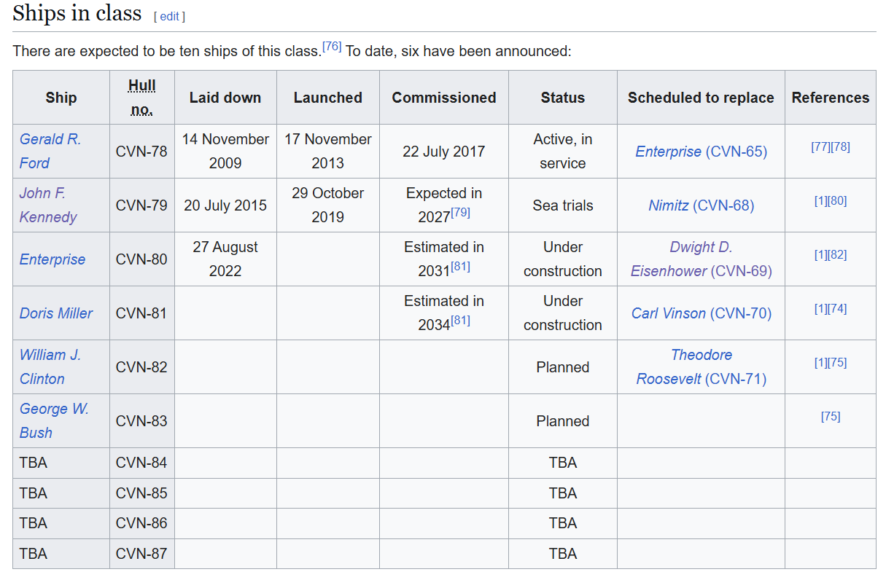886x588 pixels.
Task: Click the Scheduled to replace header
Action: pyautogui.click(x=701, y=98)
